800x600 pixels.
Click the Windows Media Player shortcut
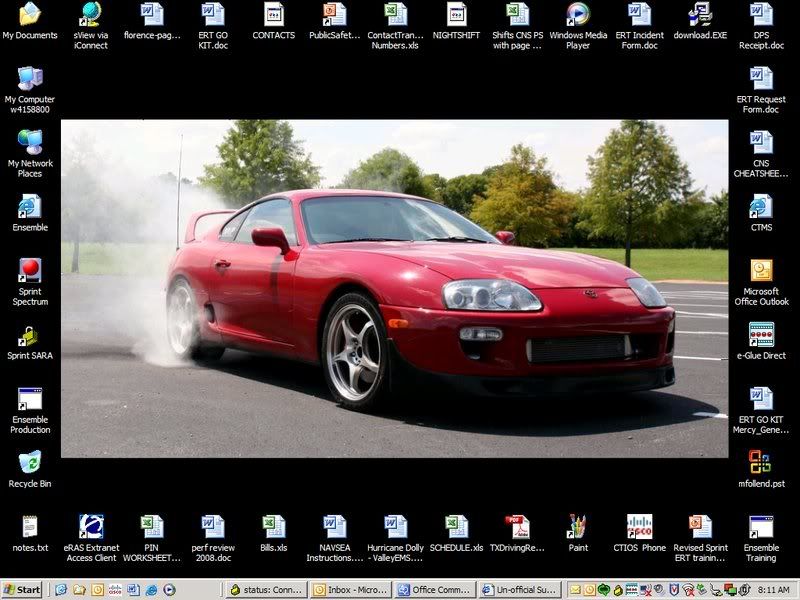click(578, 15)
